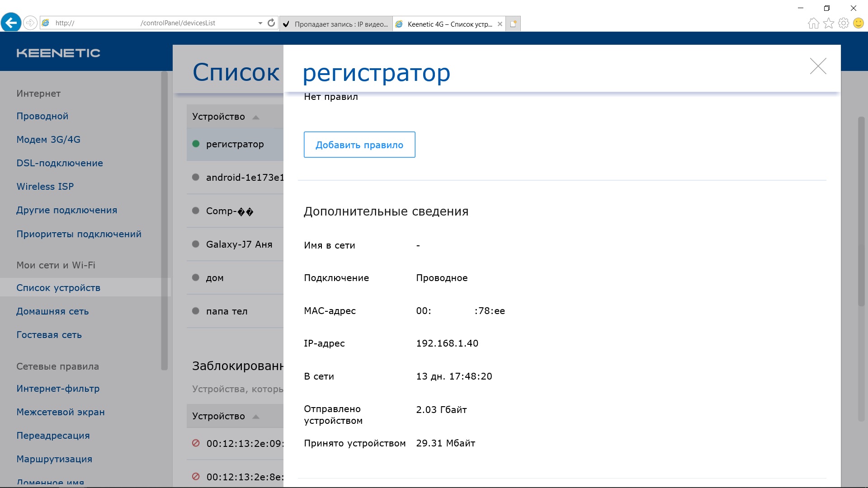Close the Keenetic 4G browser tab
This screenshot has height=488, width=868.
point(500,24)
